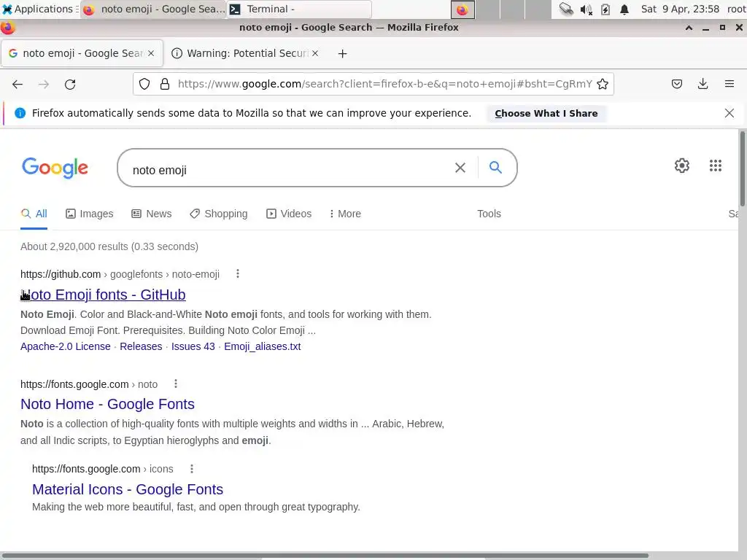Open the Issues 43 sitelink
Viewport: 747px width, 560px height.
coord(193,346)
